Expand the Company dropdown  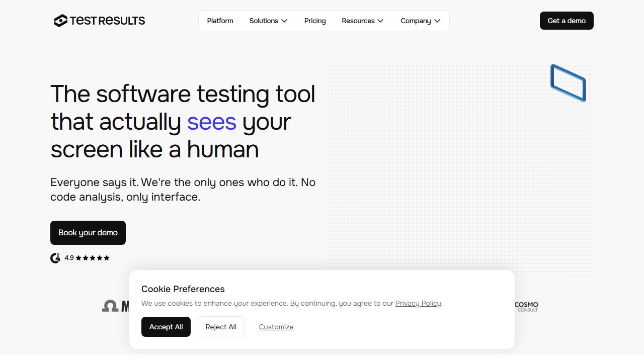(x=420, y=21)
